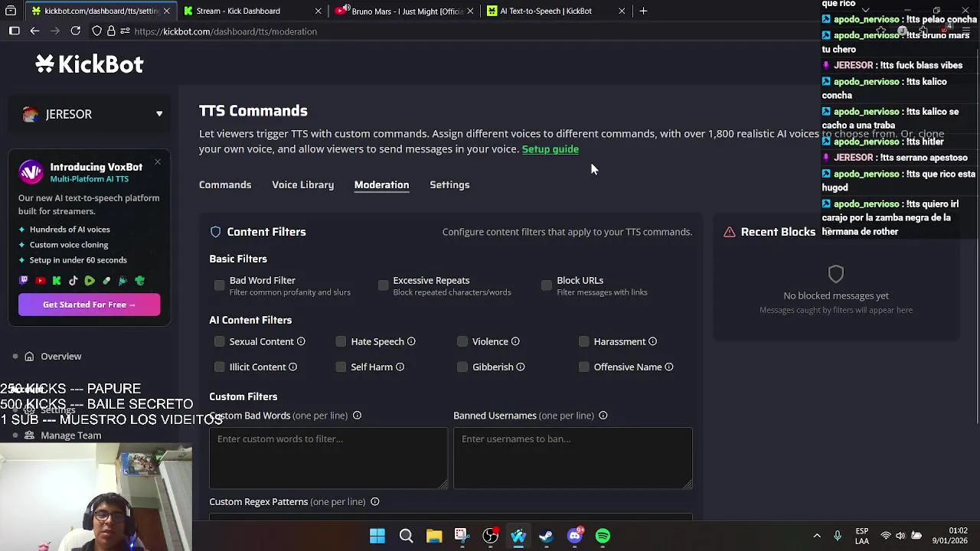This screenshot has height=551, width=980.
Task: Click the microphone icon in system tray
Action: pos(837,536)
